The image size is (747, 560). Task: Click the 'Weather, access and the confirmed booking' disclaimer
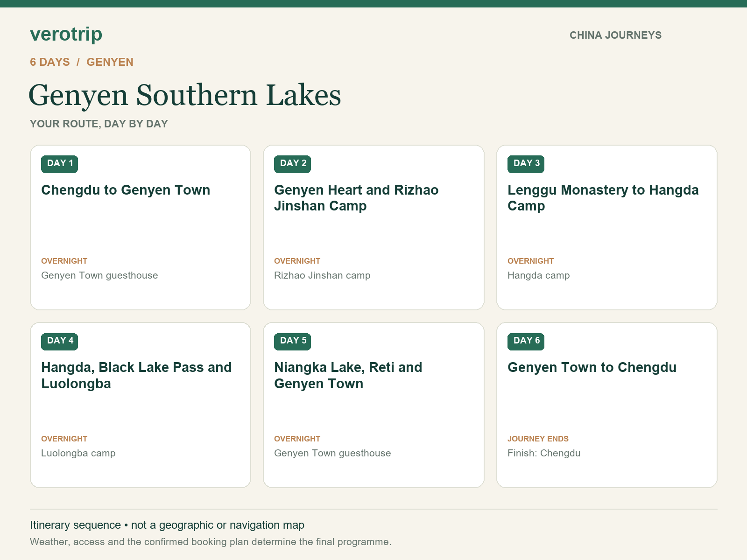click(x=211, y=542)
